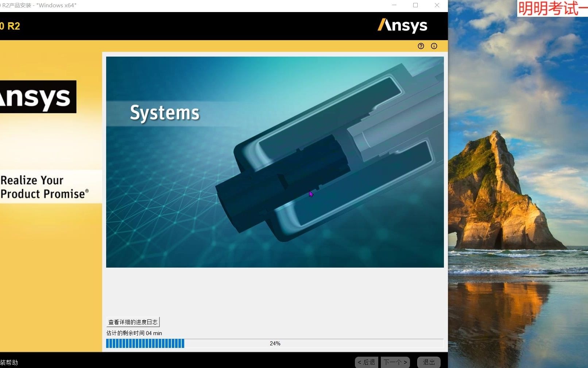Open installer help via the question mark icon
The width and height of the screenshot is (588, 368).
pyautogui.click(x=421, y=46)
